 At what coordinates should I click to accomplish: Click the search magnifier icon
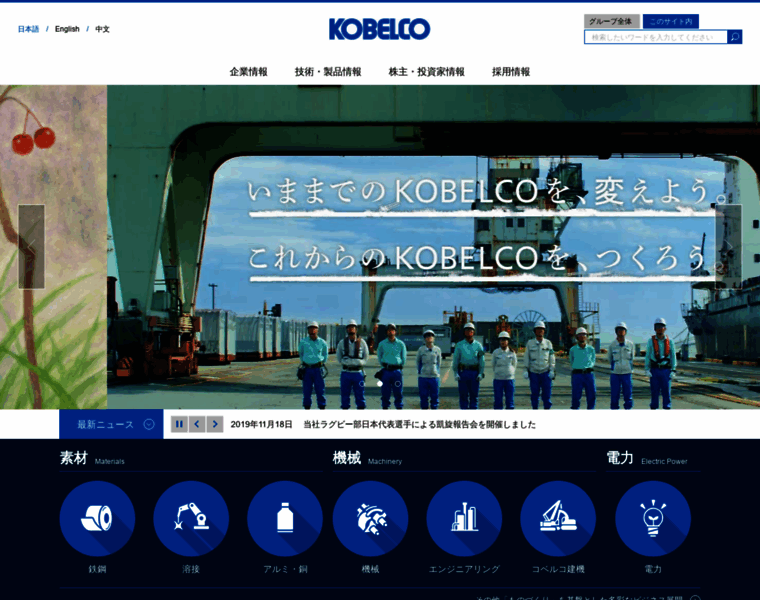[735, 37]
